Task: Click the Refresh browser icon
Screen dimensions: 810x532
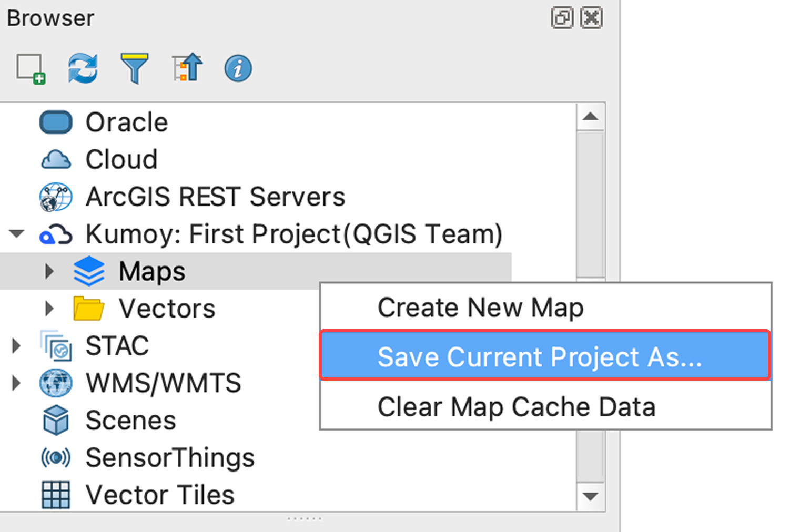Action: coord(83,67)
